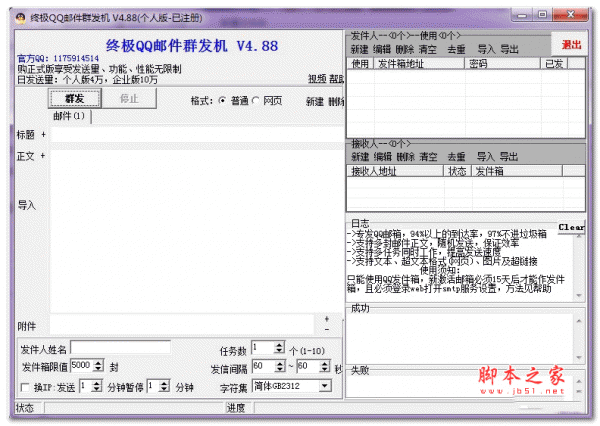This screenshot has width=600, height=426.
Task: Click the plus sign beside 正文
Action: (44, 156)
